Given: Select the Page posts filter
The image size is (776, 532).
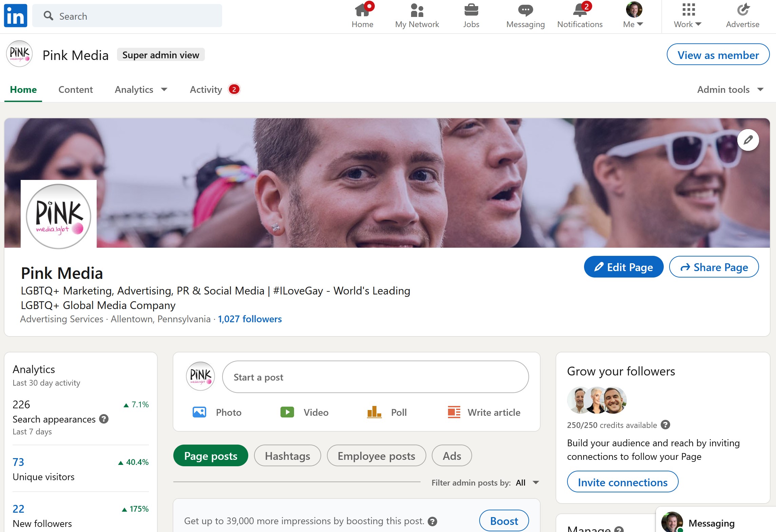Looking at the screenshot, I should (211, 456).
